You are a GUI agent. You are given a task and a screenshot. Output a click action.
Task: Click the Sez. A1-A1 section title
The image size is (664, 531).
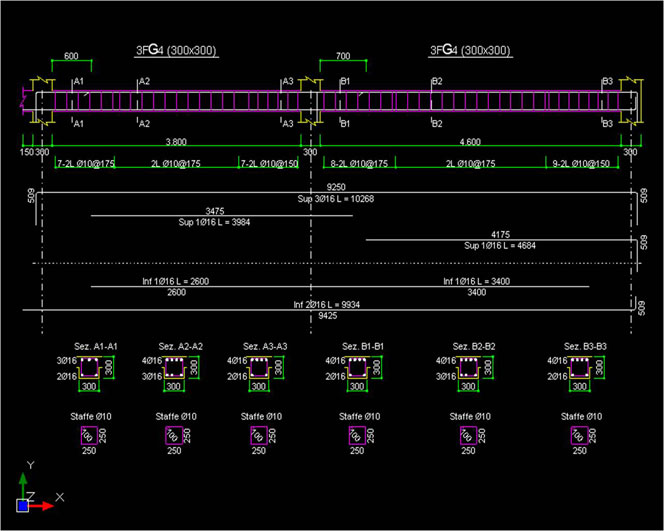click(96, 346)
